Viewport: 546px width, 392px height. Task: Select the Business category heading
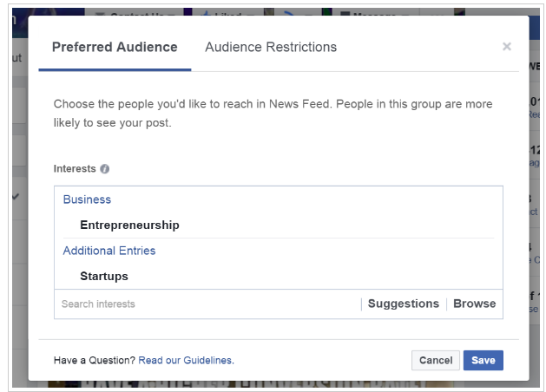tap(87, 199)
